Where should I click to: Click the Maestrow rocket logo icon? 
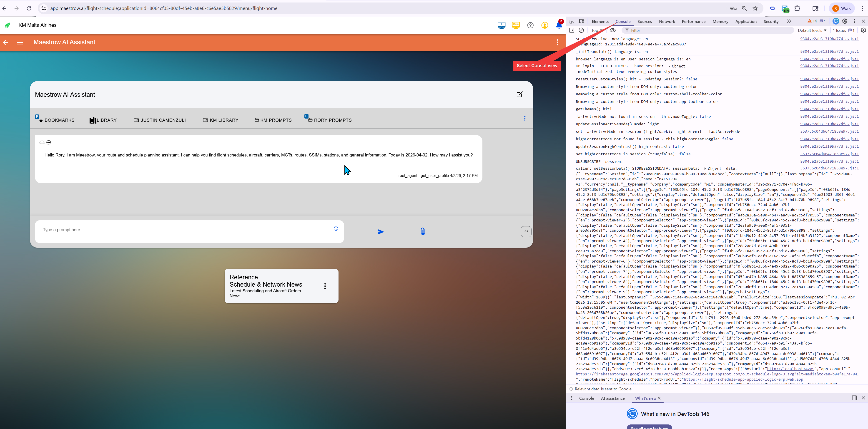(x=8, y=25)
